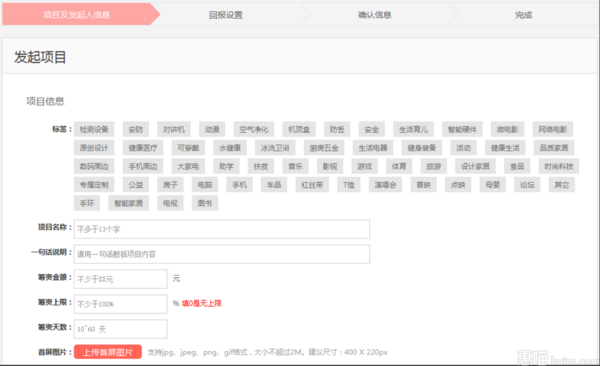Image resolution: width=600 pixels, height=366 pixels.
Task: Choose the 生活育儿 tag
Action: coord(413,129)
